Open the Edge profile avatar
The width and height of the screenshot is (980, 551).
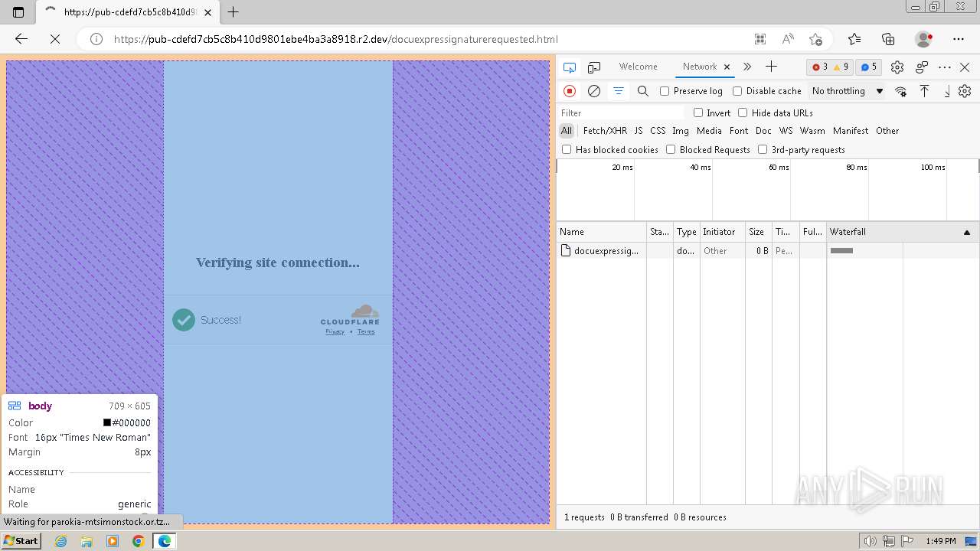924,39
